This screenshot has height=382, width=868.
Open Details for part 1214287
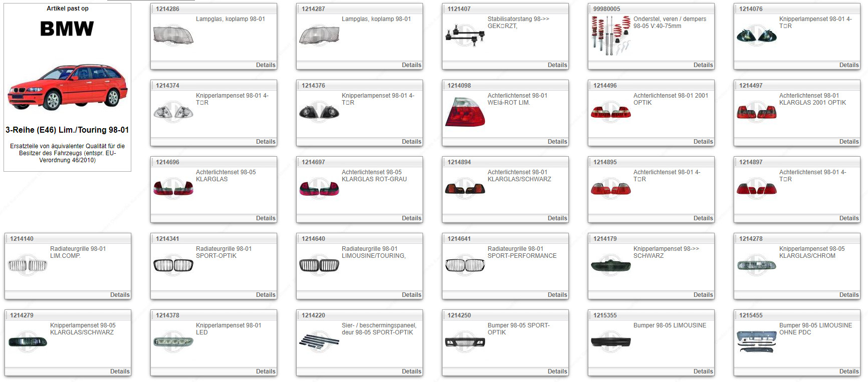click(411, 65)
